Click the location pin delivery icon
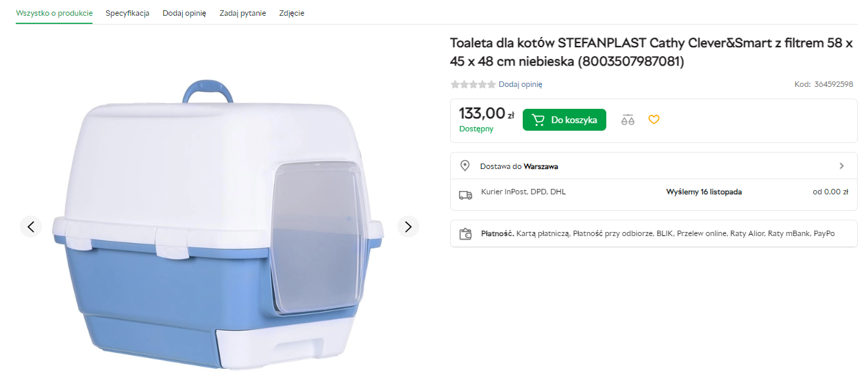 [x=465, y=166]
